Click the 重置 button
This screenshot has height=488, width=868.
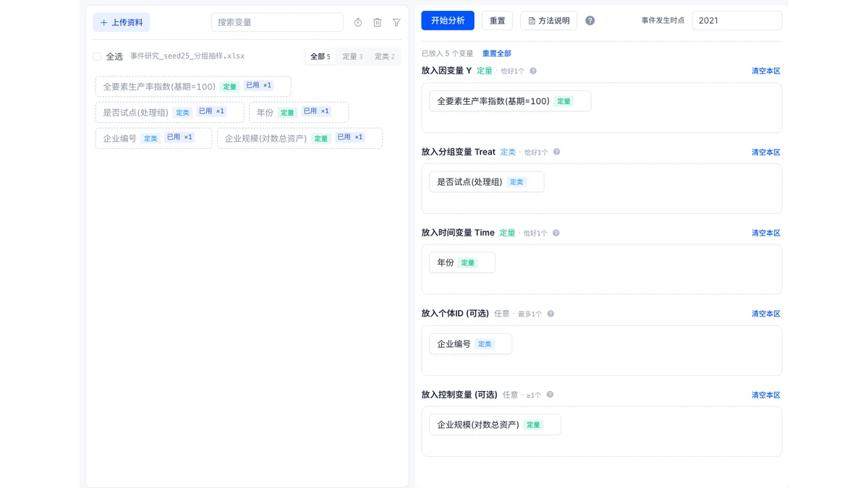[x=498, y=20]
